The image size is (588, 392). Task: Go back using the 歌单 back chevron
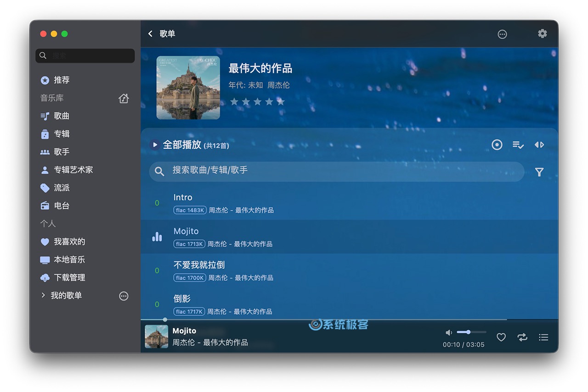[150, 34]
